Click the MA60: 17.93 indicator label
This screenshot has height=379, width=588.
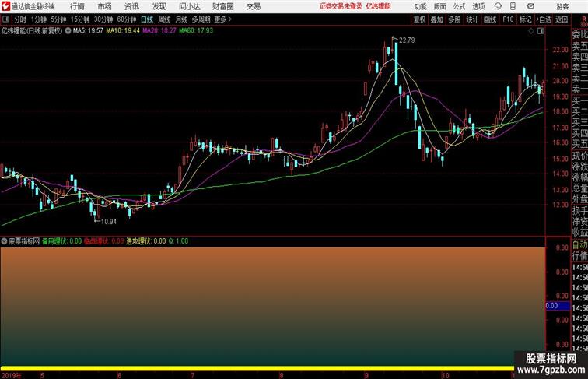pyautogui.click(x=196, y=31)
